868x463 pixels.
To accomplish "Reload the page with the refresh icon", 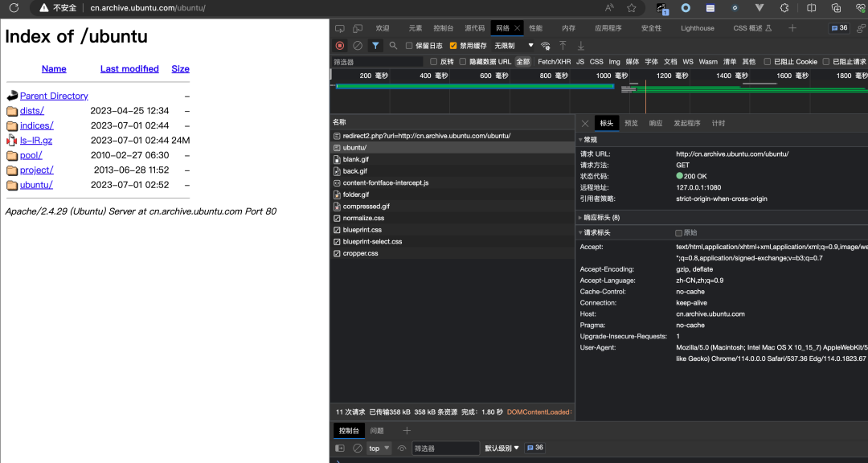I will pyautogui.click(x=14, y=8).
